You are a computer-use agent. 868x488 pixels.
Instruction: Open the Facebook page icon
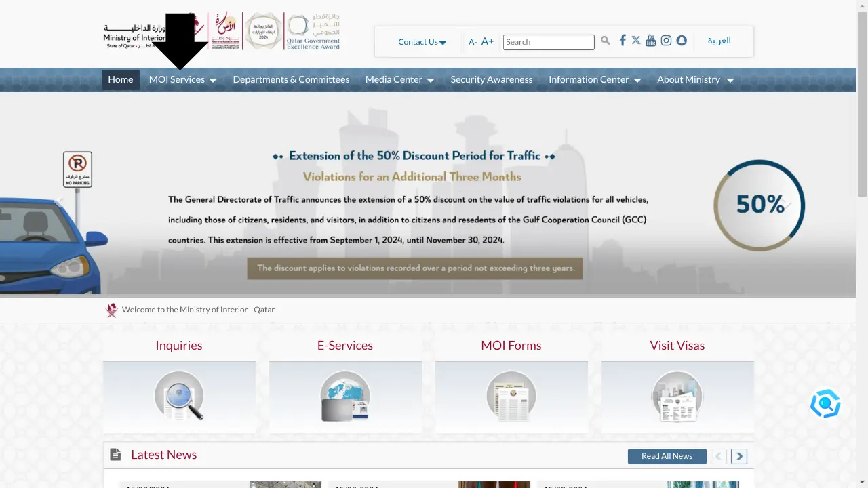point(623,41)
